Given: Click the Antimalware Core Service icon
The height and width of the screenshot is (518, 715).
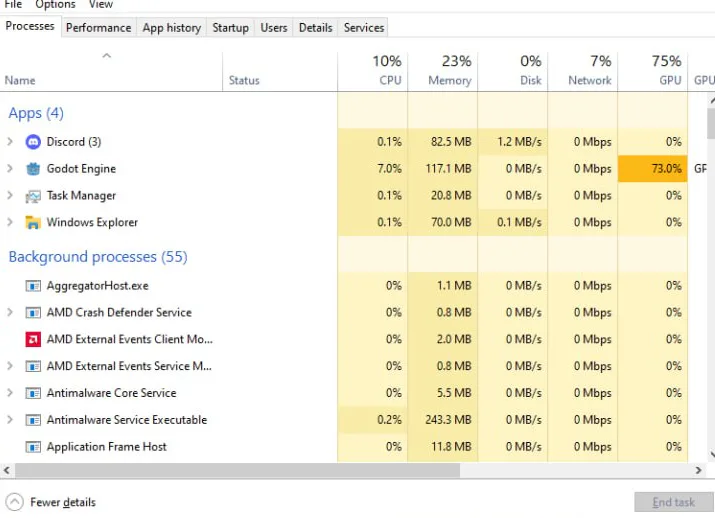Looking at the screenshot, I should click(x=33, y=393).
